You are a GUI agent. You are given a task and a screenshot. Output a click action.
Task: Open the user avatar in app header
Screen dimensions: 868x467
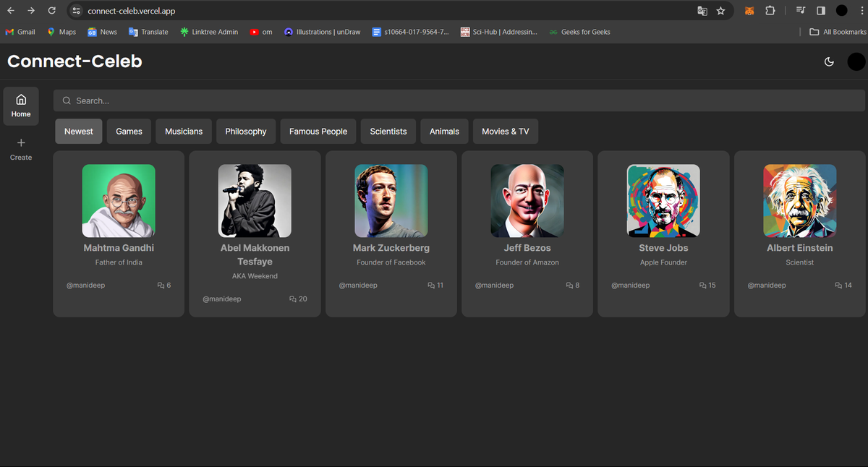pyautogui.click(x=856, y=61)
